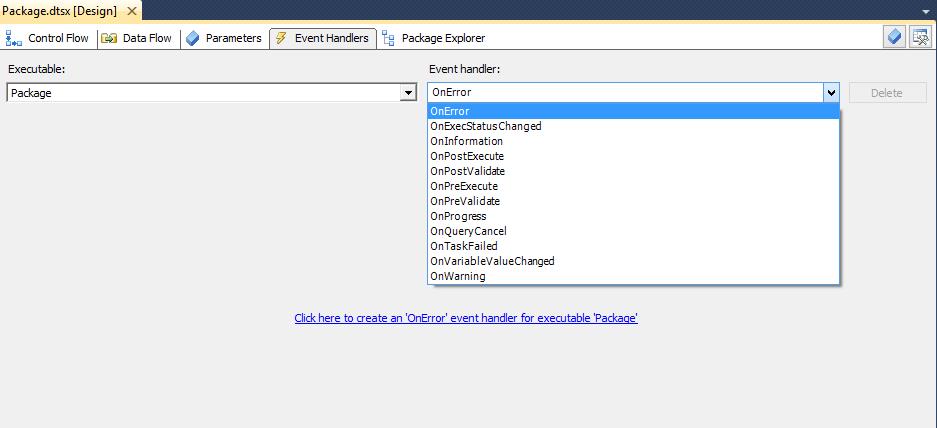Pick OnVariableValueChanged from the list

click(492, 261)
